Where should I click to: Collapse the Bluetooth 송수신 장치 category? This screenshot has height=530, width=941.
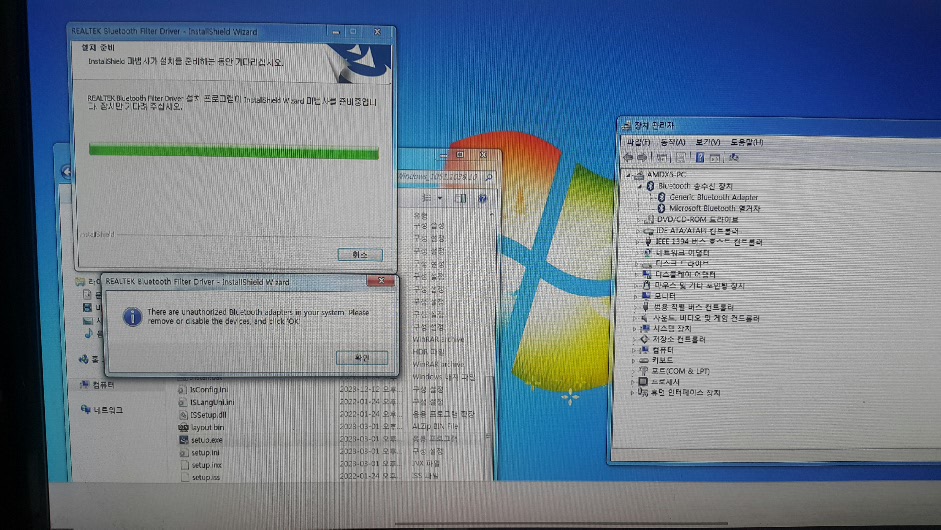tap(640, 186)
